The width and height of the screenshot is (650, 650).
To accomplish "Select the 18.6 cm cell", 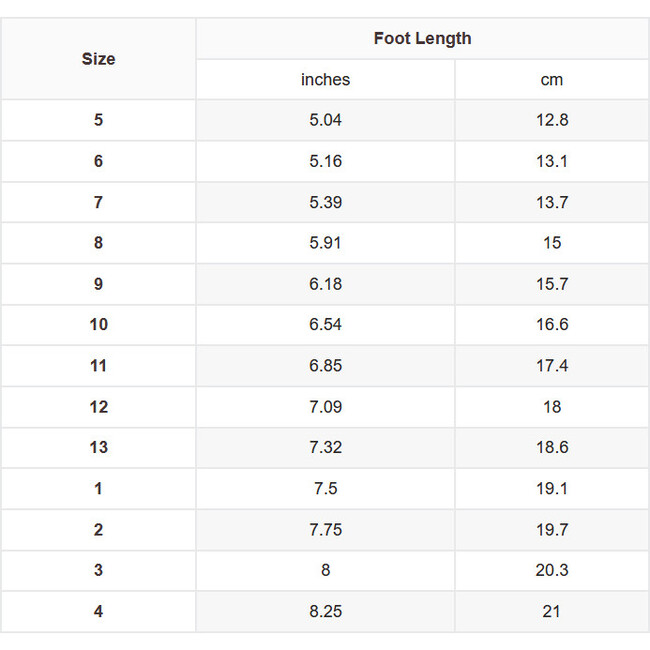I will click(x=551, y=447).
